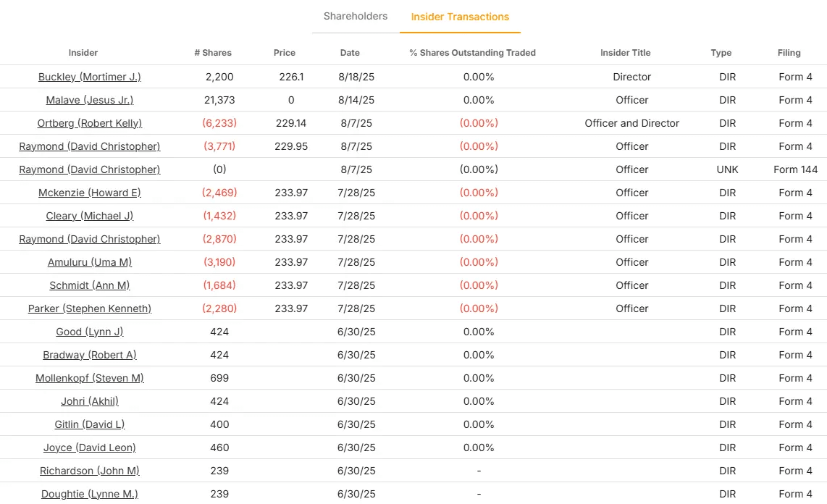Click the Price column header
The width and height of the screenshot is (827, 504).
tap(284, 53)
